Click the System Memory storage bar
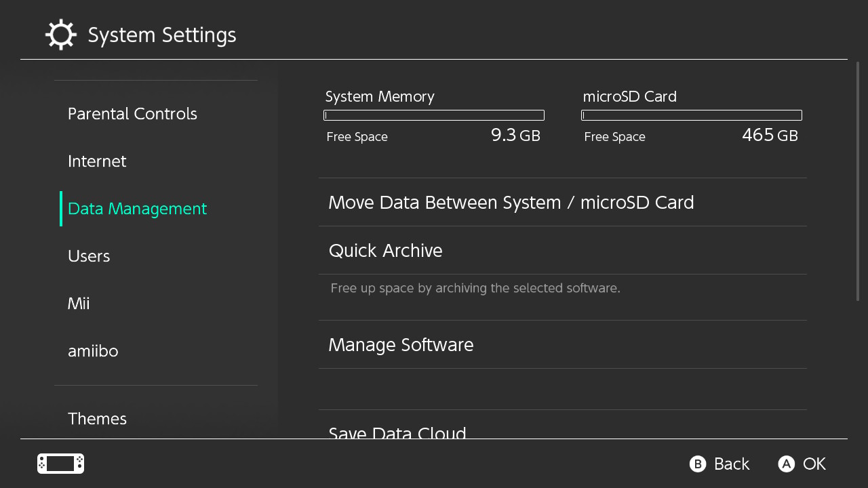This screenshot has width=868, height=488. (x=434, y=115)
